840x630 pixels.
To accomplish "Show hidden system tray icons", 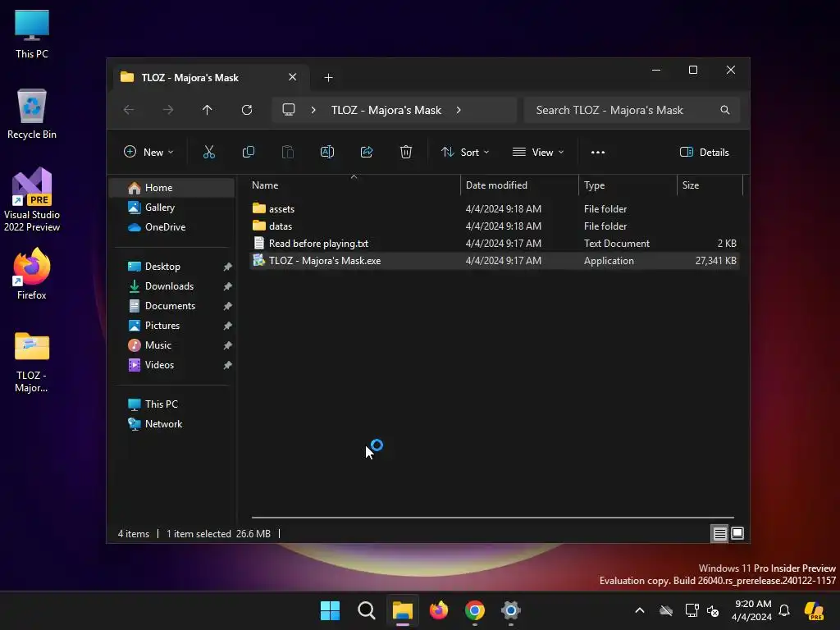I will coord(640,610).
